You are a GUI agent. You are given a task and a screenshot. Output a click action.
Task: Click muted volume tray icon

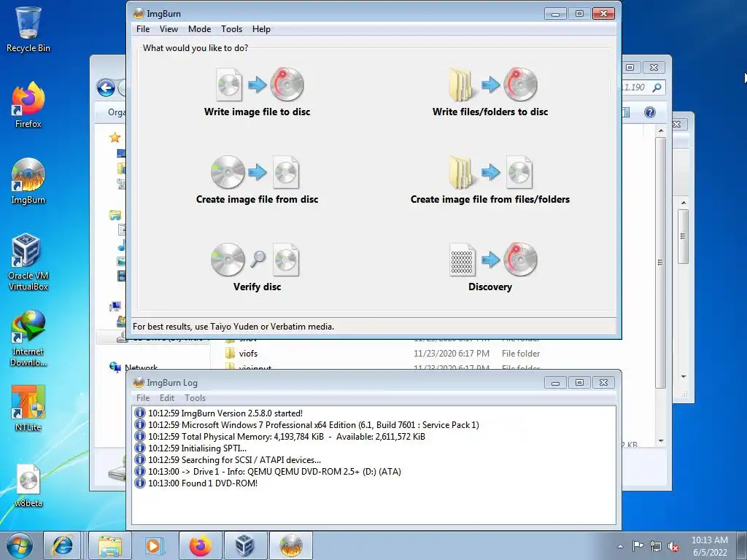673,546
